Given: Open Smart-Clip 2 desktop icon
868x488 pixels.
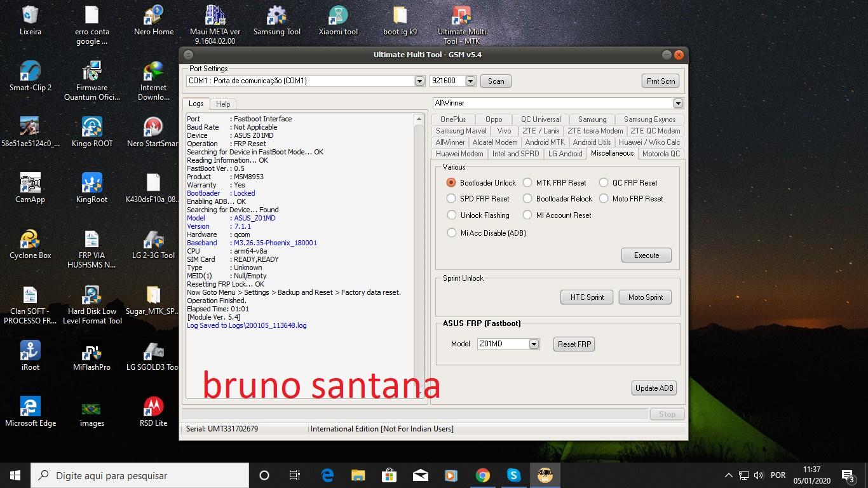Looking at the screenshot, I should pos(30,76).
